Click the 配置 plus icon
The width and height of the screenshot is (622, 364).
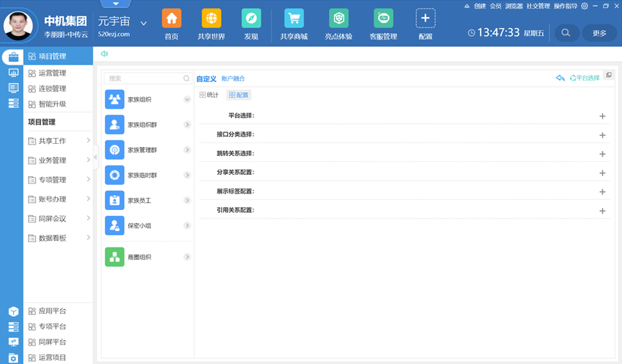[425, 19]
